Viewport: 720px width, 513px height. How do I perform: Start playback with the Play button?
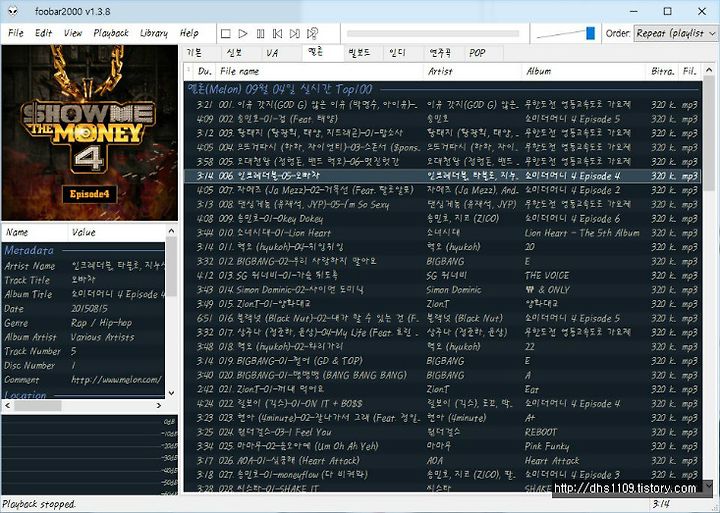coord(243,34)
